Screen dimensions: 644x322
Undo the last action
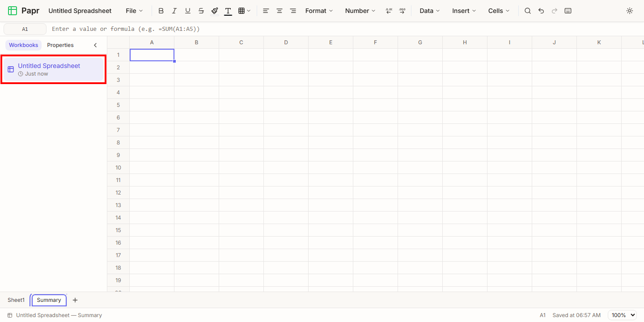tap(541, 11)
